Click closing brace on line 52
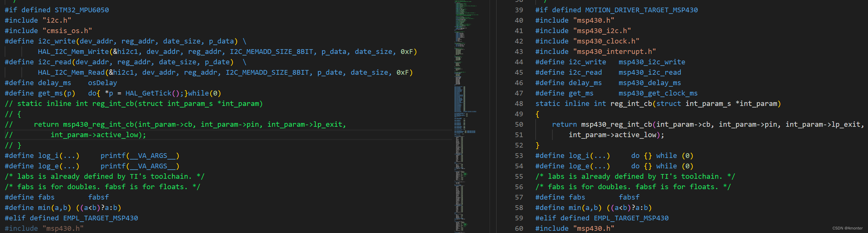This screenshot has width=868, height=233. 537,146
